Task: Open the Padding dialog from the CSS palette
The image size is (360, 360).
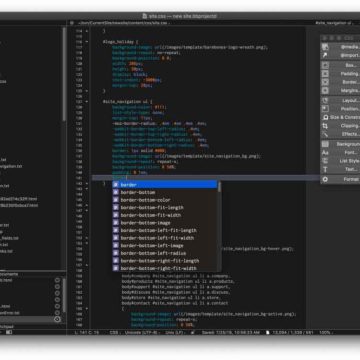Action: [341, 74]
